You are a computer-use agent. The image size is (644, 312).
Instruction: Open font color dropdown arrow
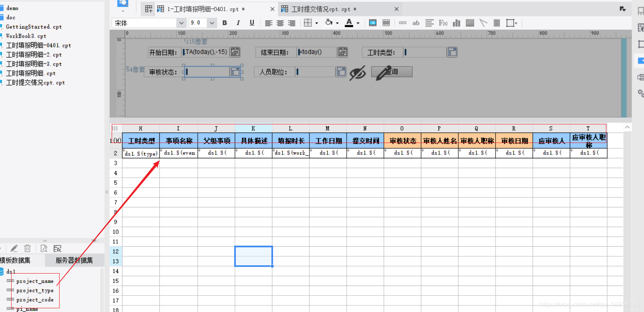click(x=358, y=23)
